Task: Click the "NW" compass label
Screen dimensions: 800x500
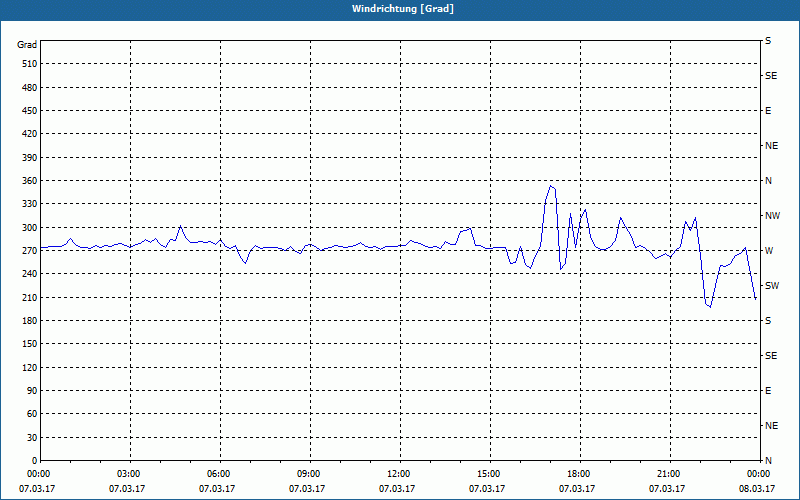Action: click(772, 216)
